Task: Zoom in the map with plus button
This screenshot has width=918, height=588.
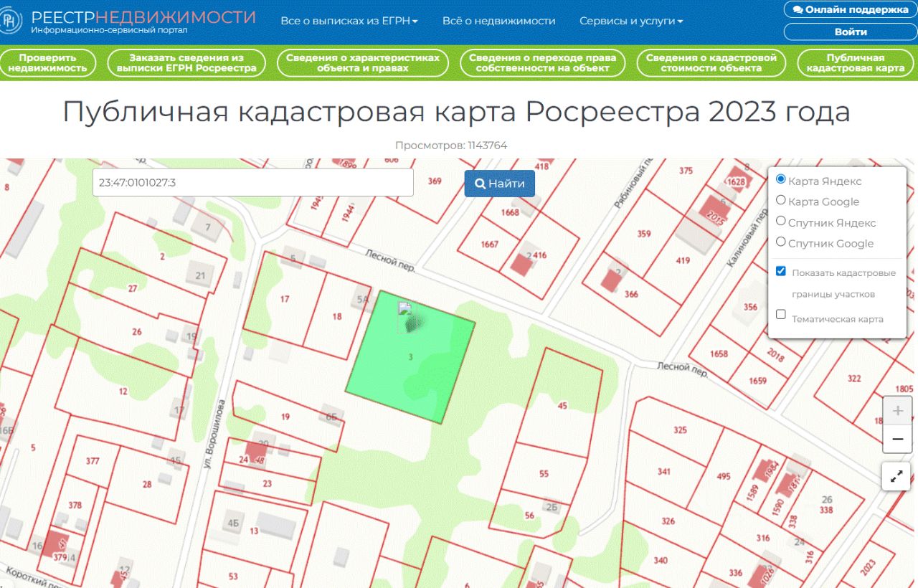Action: click(897, 411)
